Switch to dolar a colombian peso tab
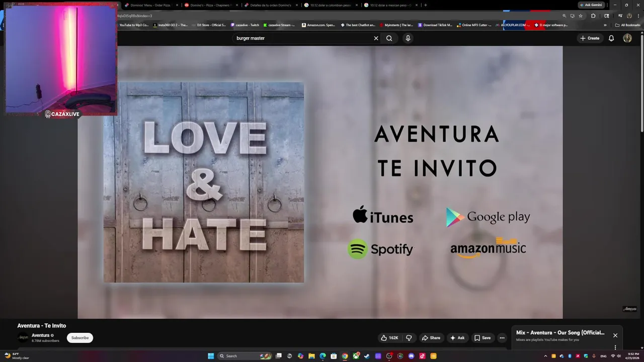Screen dimensions: 644x362 click(331, 5)
